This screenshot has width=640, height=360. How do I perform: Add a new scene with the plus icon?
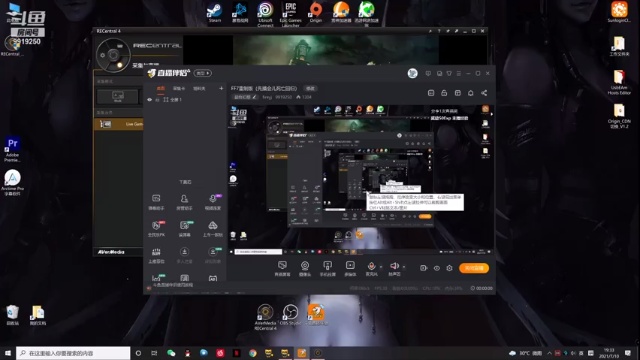click(221, 88)
